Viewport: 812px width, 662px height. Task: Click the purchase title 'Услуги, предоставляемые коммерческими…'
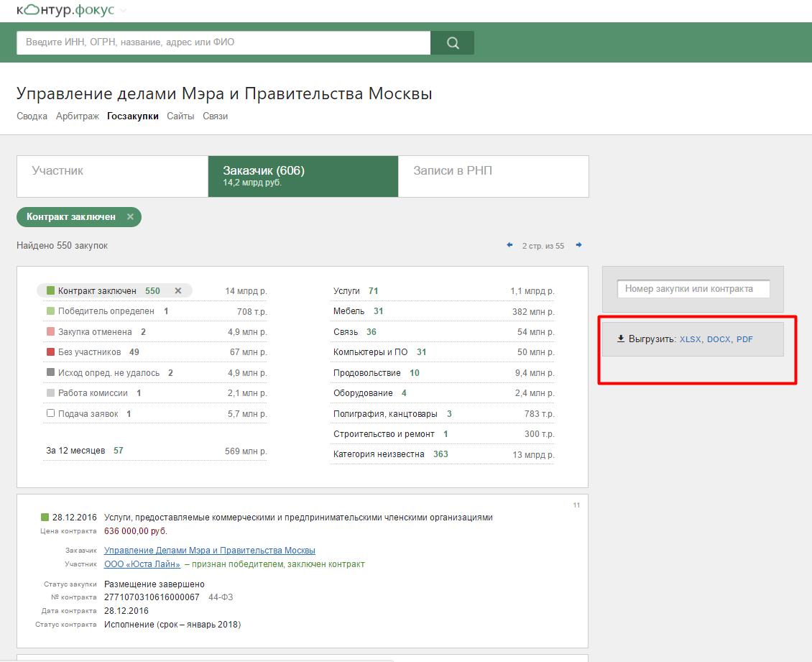[298, 518]
